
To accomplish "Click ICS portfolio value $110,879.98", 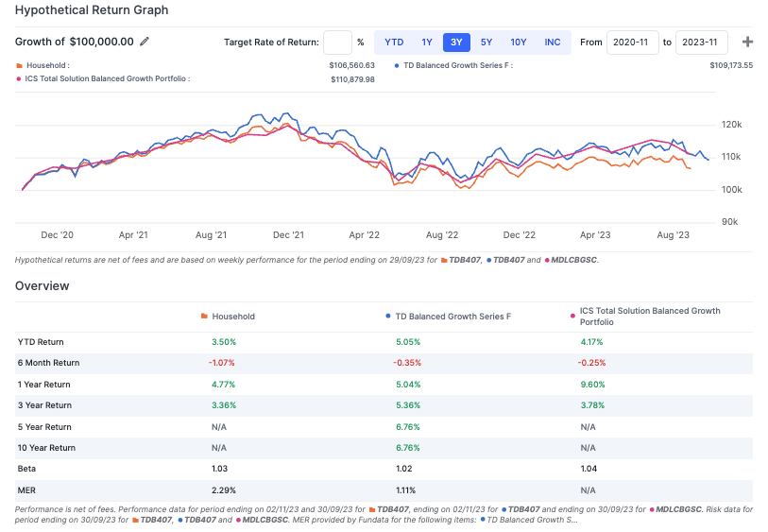I will [352, 79].
